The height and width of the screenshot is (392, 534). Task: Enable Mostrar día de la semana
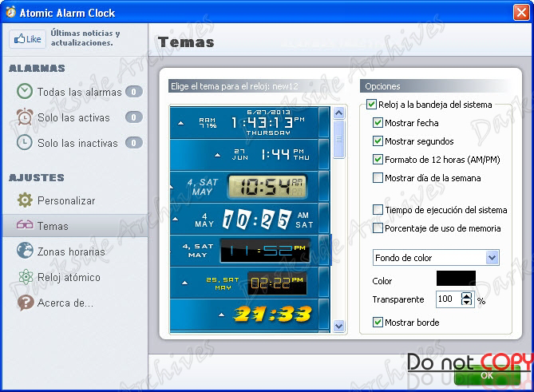tap(378, 178)
